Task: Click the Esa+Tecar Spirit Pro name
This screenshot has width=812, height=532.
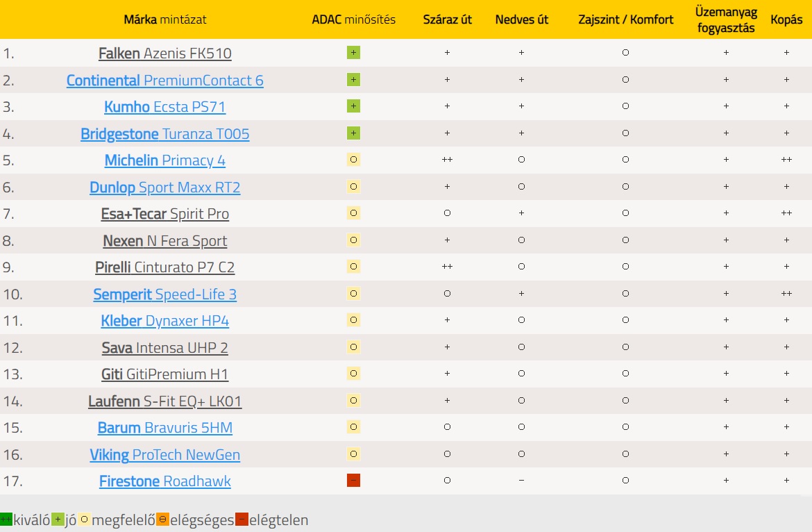Action: (x=164, y=214)
